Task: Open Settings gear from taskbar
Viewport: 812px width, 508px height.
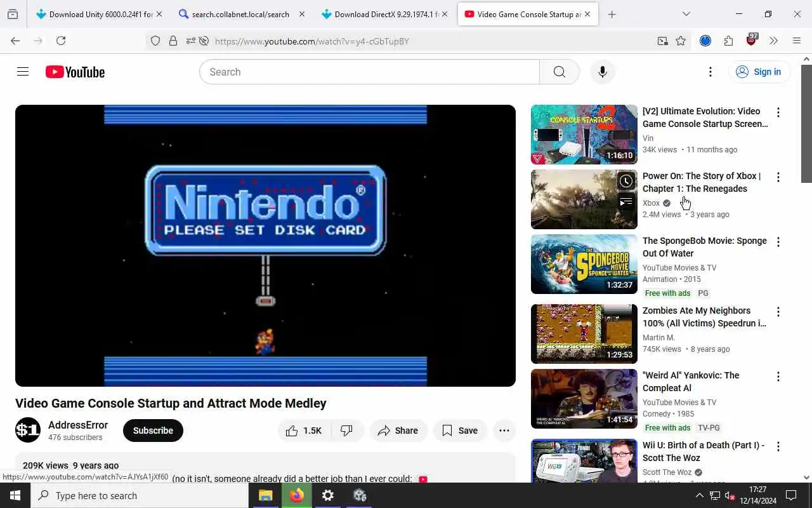Action: tap(328, 495)
